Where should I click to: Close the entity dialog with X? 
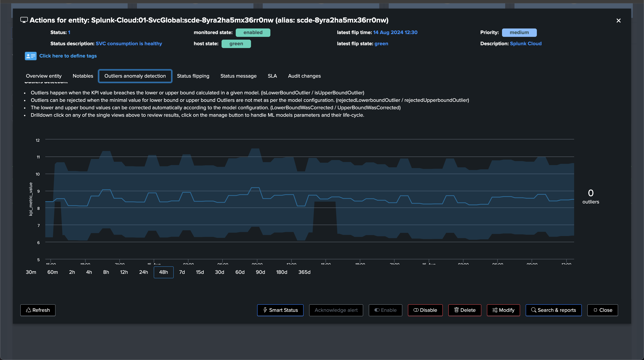[618, 20]
